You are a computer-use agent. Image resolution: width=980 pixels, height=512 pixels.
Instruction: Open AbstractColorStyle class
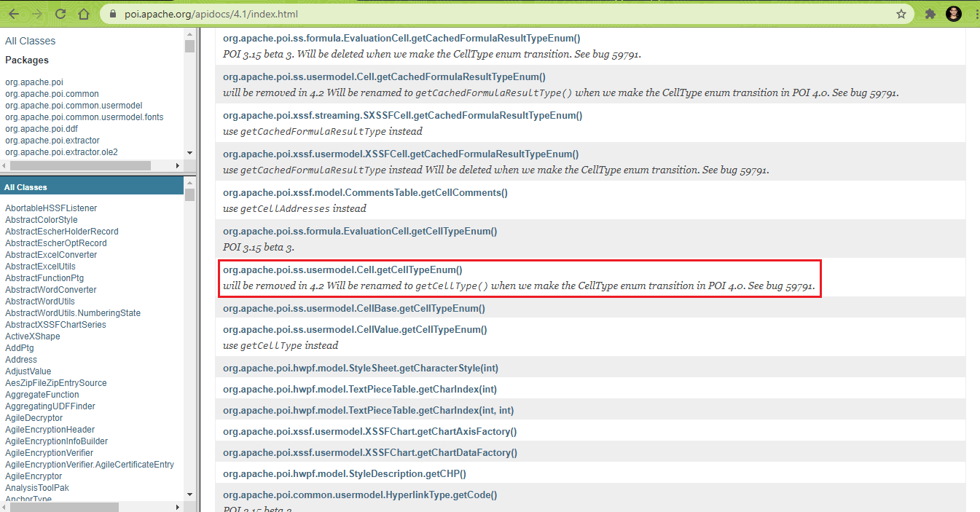point(41,220)
